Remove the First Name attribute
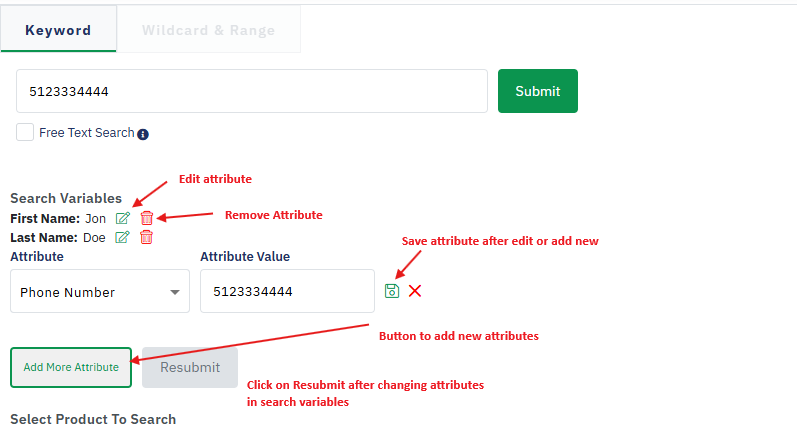This screenshot has width=797, height=429. coord(147,218)
